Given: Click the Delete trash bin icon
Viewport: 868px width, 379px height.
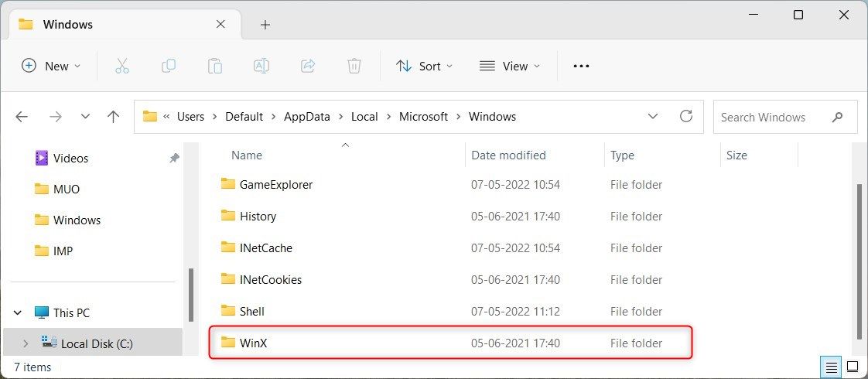Looking at the screenshot, I should pos(354,66).
